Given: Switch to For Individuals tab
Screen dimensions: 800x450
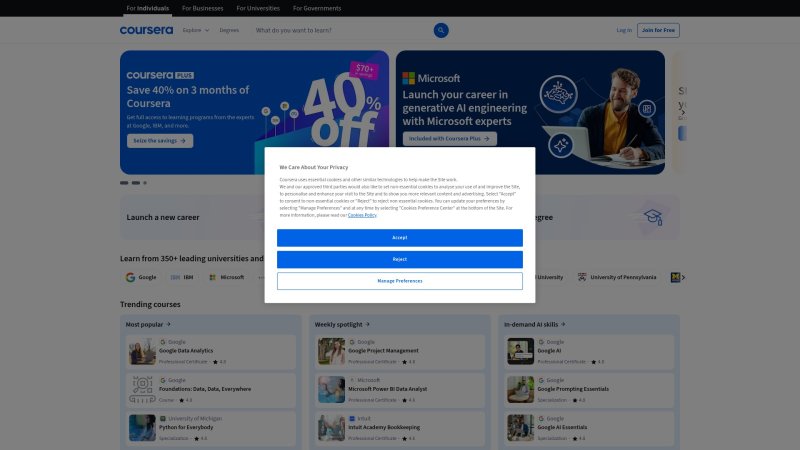Looking at the screenshot, I should click(x=147, y=8).
